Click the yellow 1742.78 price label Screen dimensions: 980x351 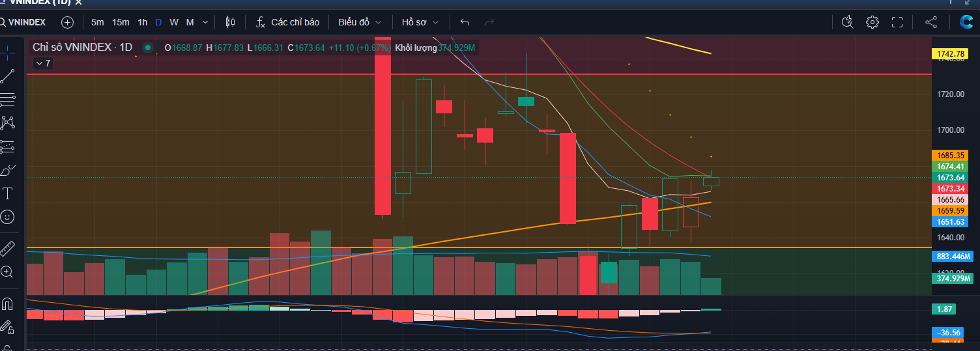[949, 54]
